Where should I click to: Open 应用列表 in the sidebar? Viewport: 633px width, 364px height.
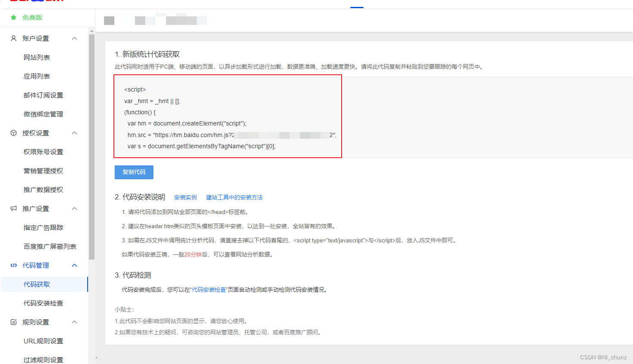[37, 76]
